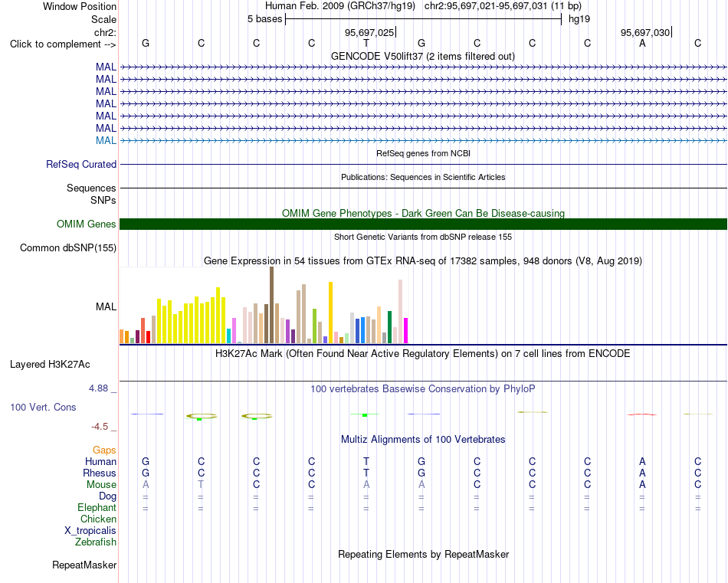This screenshot has height=583, width=728.
Task: Click the genome assembly position header text
Action: coord(423,6)
